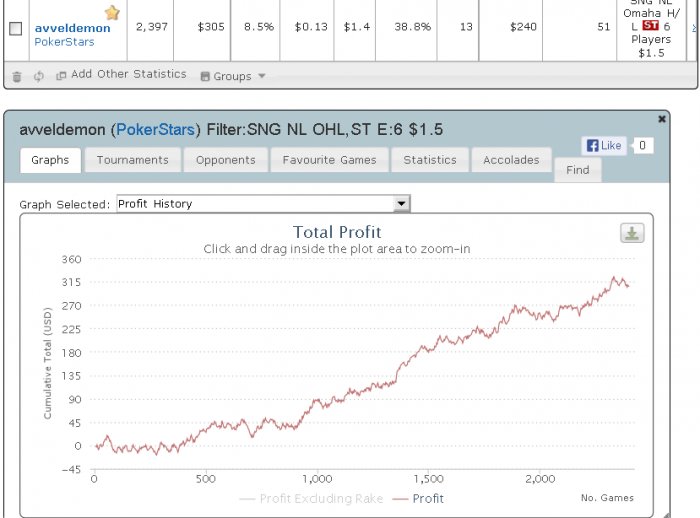Toggle the Profit Excluding Rake series
700x518 pixels.
(313, 498)
